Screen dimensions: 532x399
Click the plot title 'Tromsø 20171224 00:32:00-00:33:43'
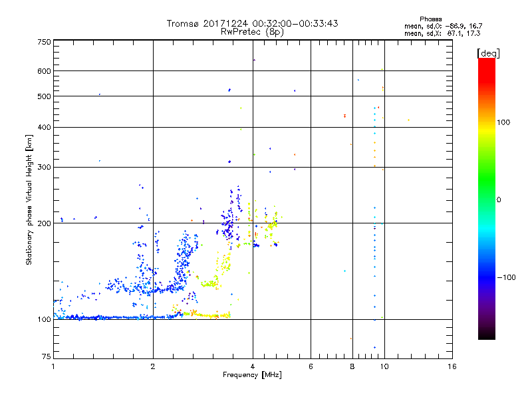252,23
